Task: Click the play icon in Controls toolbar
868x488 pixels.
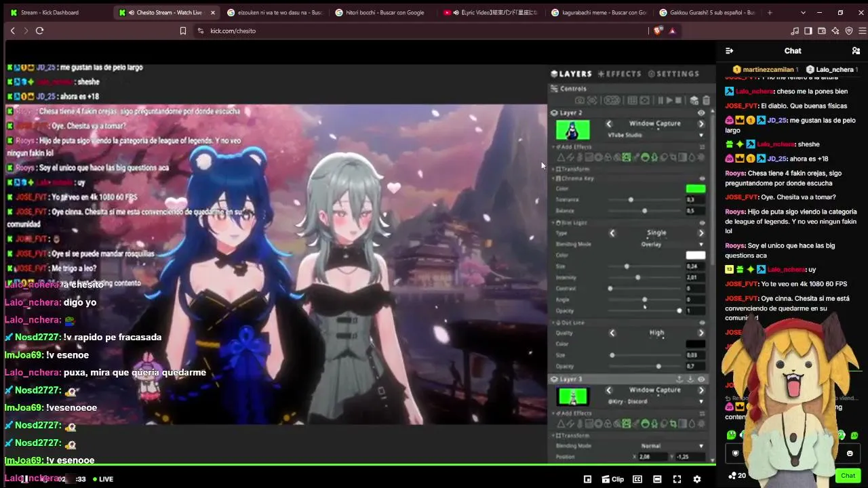Action: (x=669, y=100)
